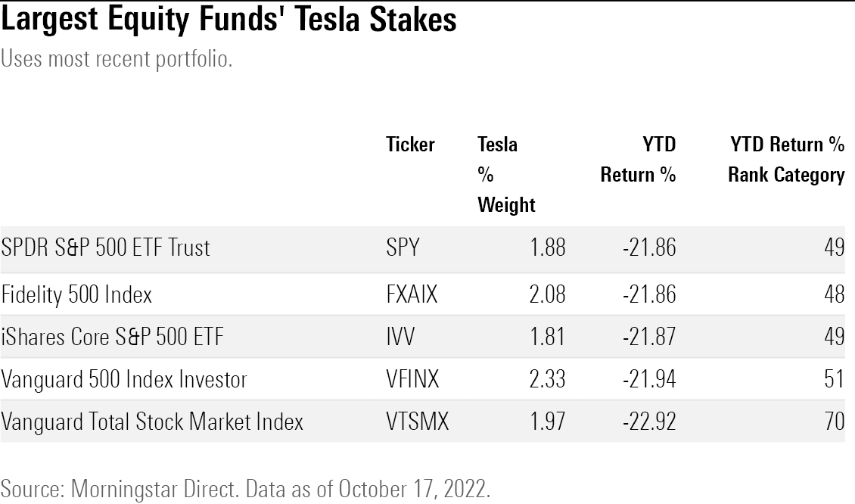Select the SPDR S&P 500 ETF Trust row name
Screen dimensions: 855x504
pos(106,248)
